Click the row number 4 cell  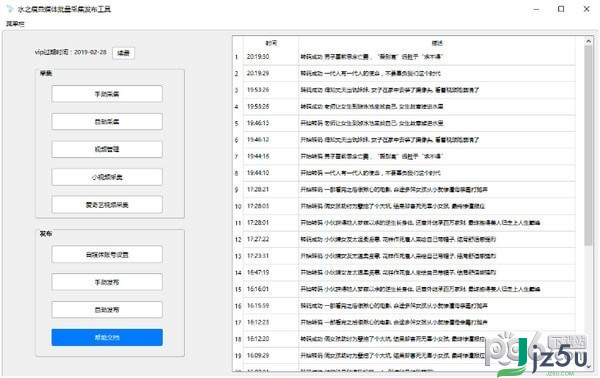(236, 106)
